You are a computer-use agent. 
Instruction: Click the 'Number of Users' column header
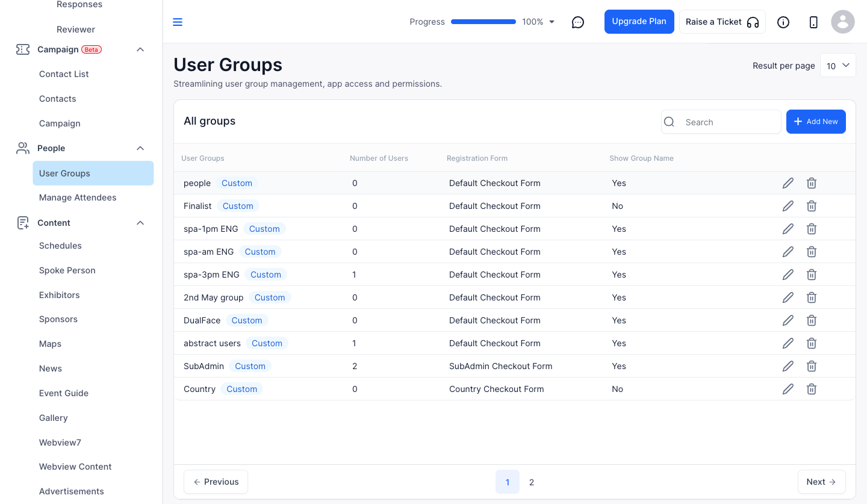click(379, 158)
